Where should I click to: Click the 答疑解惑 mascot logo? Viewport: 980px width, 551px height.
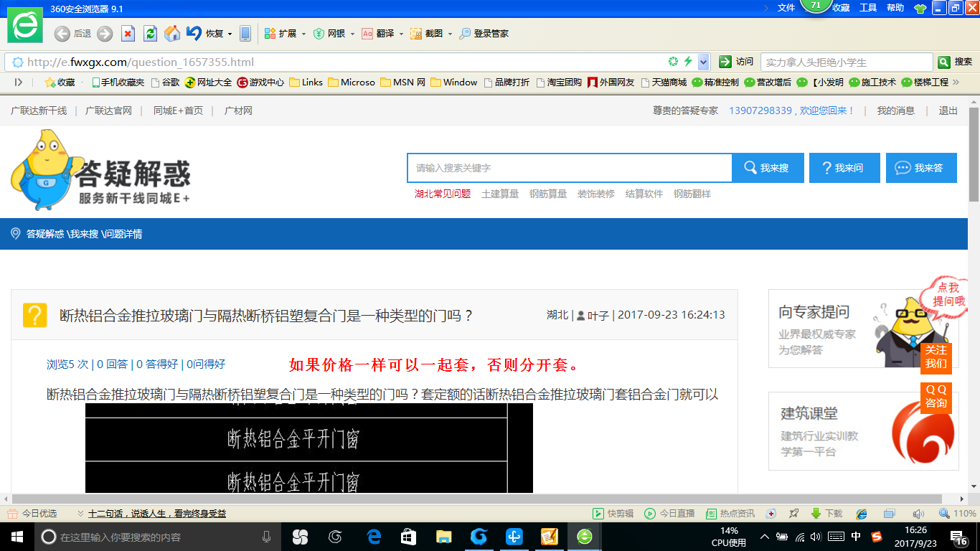100,169
